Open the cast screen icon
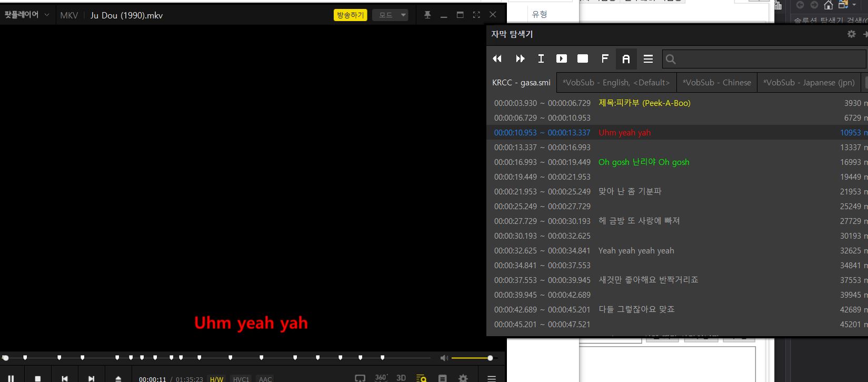The height and width of the screenshot is (382, 868). point(360,378)
